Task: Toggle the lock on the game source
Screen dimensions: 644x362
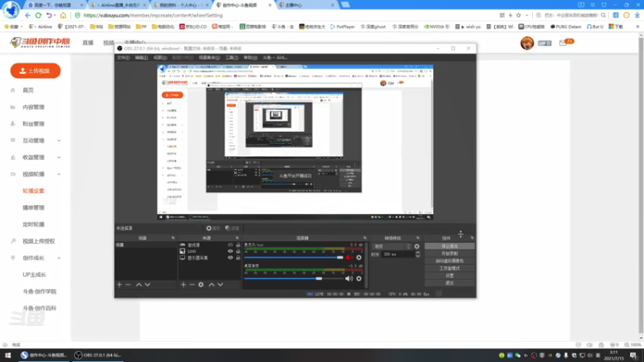Action: click(237, 245)
